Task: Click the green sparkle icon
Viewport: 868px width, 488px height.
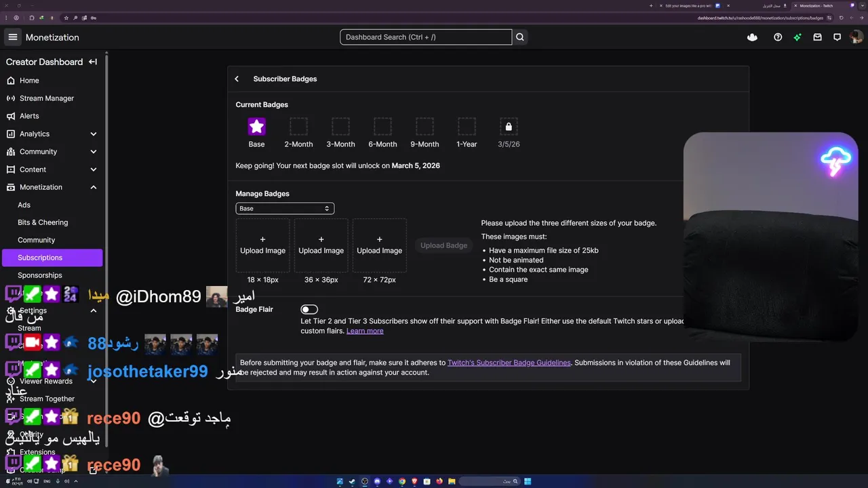Action: coord(797,37)
